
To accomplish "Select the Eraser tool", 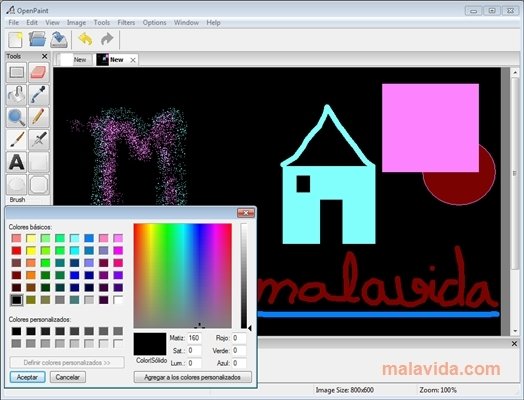I will click(39, 73).
